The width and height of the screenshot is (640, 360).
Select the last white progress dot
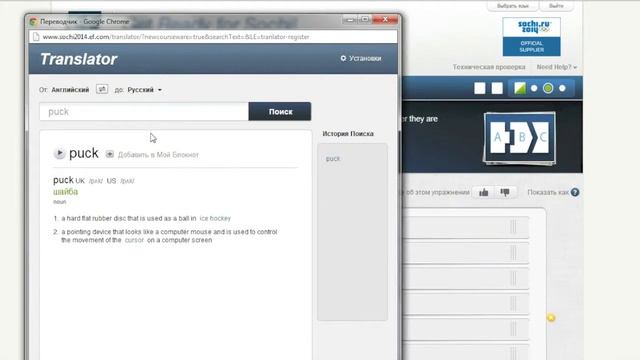pyautogui.click(x=562, y=88)
